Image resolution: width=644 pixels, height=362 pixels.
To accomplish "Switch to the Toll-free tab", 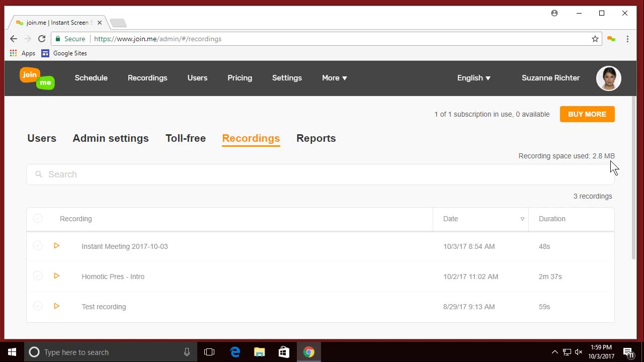I will click(186, 138).
